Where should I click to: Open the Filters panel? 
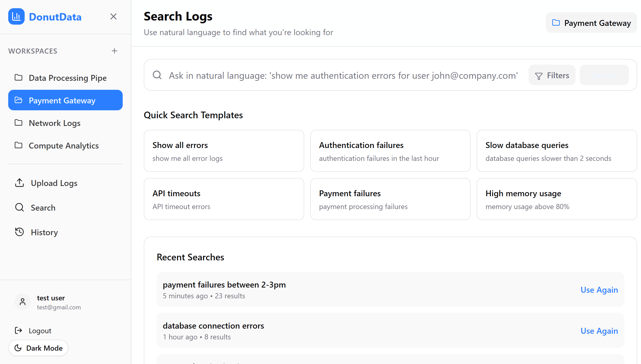coord(552,75)
